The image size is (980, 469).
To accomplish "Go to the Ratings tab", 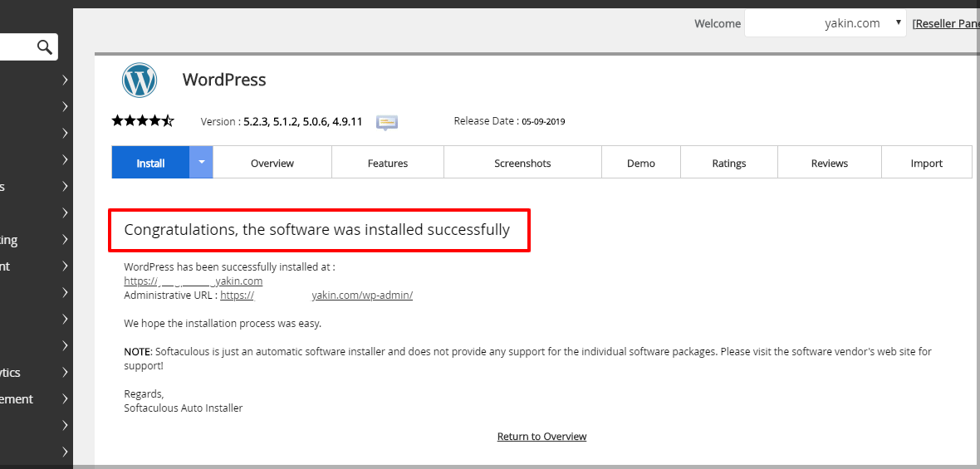I will click(x=728, y=163).
